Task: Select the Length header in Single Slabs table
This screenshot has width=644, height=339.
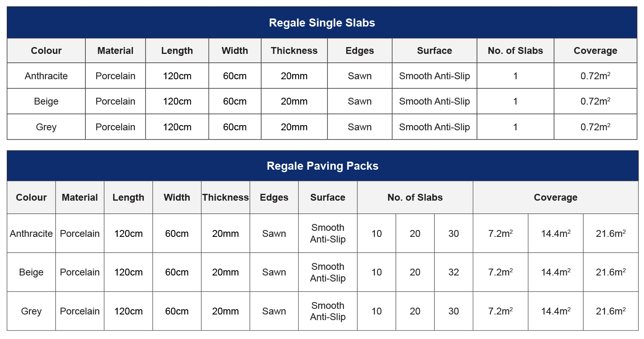Action: [177, 51]
